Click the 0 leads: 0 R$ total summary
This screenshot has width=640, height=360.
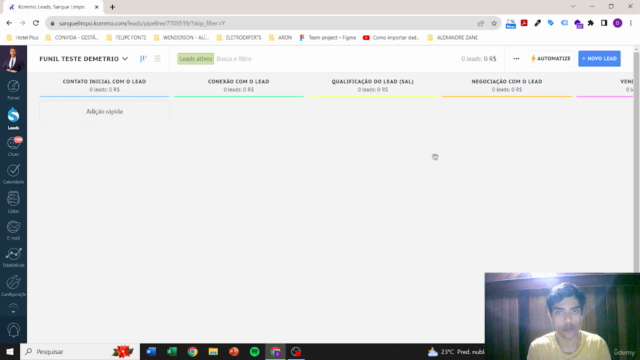(x=479, y=59)
